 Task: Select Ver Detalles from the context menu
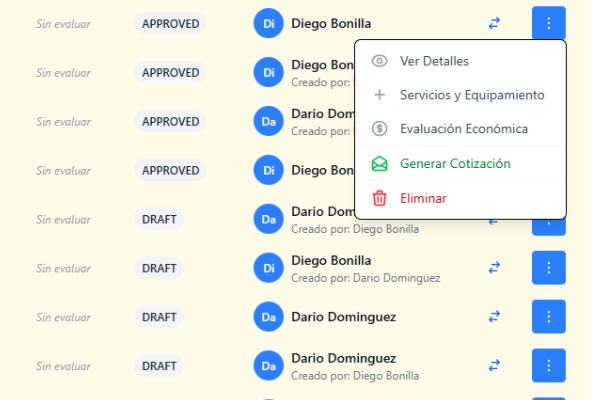point(434,61)
